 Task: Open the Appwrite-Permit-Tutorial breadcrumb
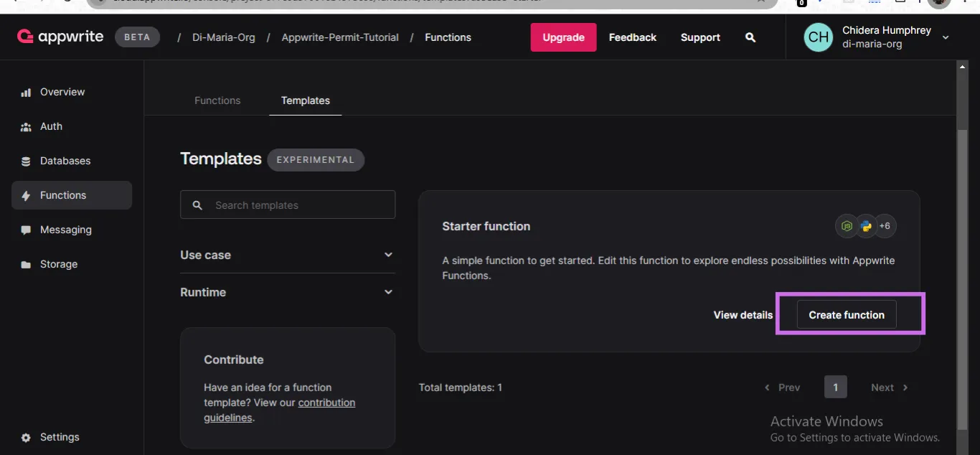340,37
